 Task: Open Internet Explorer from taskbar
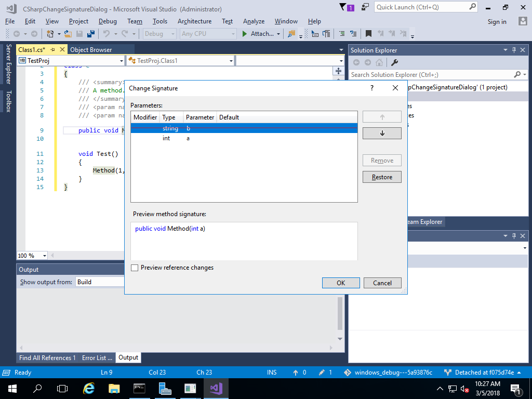coord(89,389)
